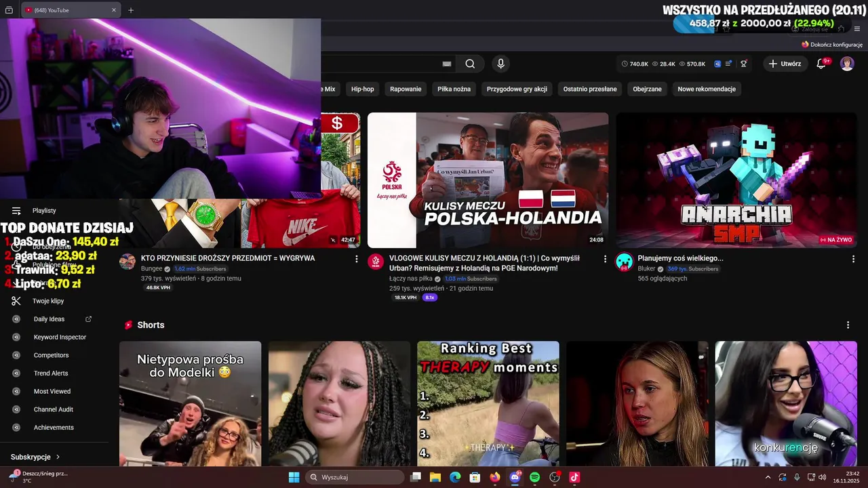The width and height of the screenshot is (868, 488).
Task: Open Channel Audit in the sidebar
Action: (53, 409)
